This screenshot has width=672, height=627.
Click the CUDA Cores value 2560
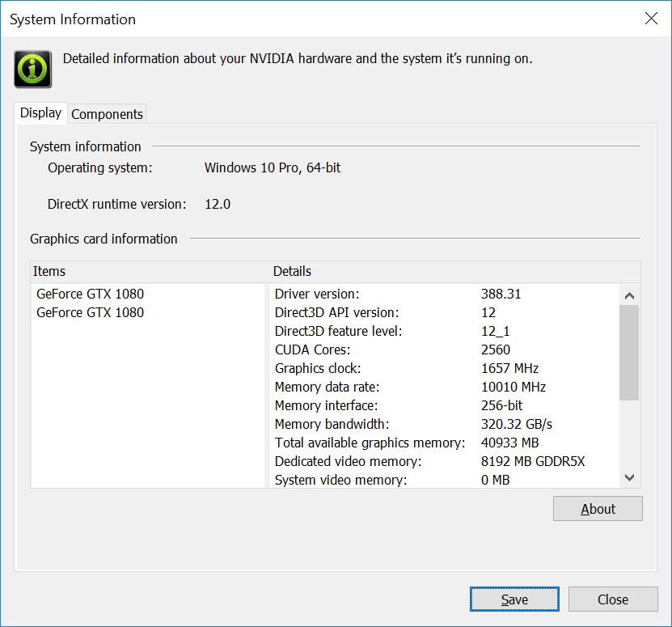coord(496,350)
